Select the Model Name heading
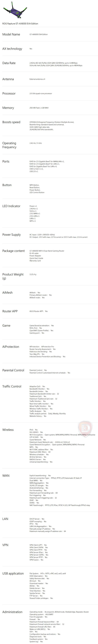The image size is (98, 644). coord(11,34)
